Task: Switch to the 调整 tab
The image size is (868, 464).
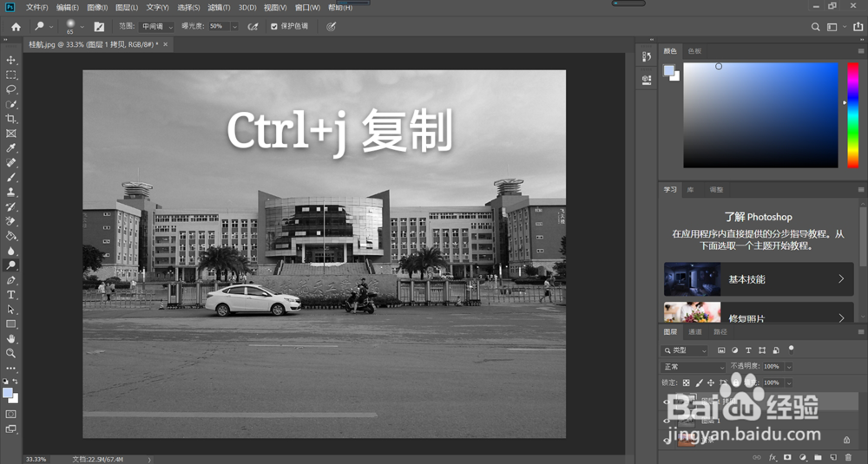Action: pyautogui.click(x=716, y=190)
